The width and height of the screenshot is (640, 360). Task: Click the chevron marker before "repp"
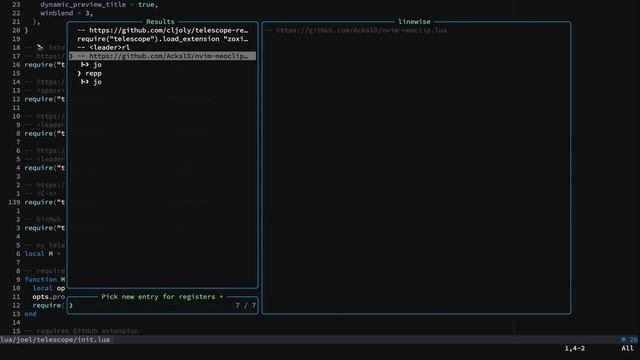pyautogui.click(x=79, y=73)
